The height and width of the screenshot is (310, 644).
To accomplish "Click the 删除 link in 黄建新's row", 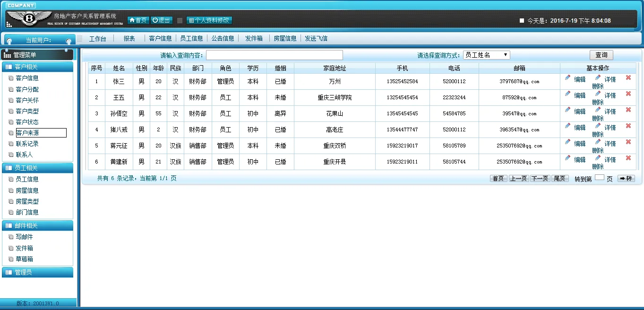I will point(598,166).
